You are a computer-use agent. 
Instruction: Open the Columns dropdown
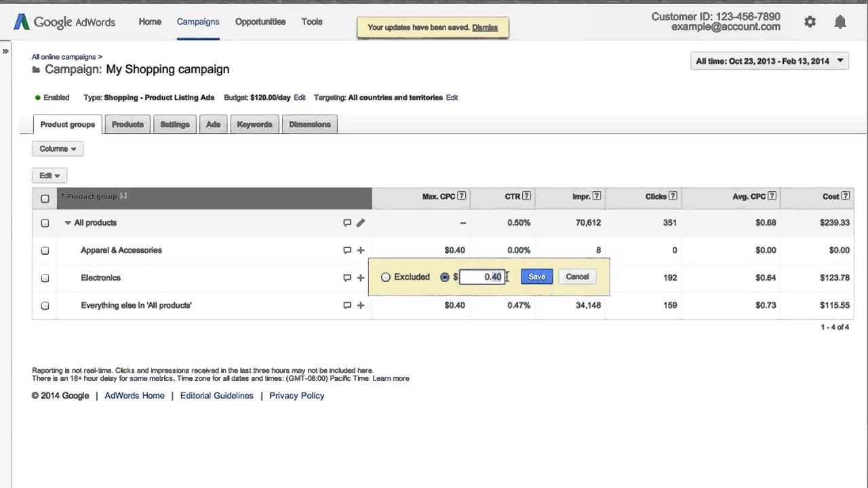(x=58, y=149)
